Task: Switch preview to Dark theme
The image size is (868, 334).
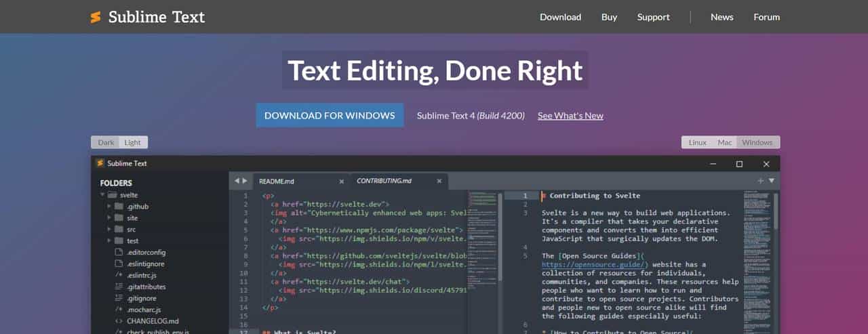Action: [106, 142]
